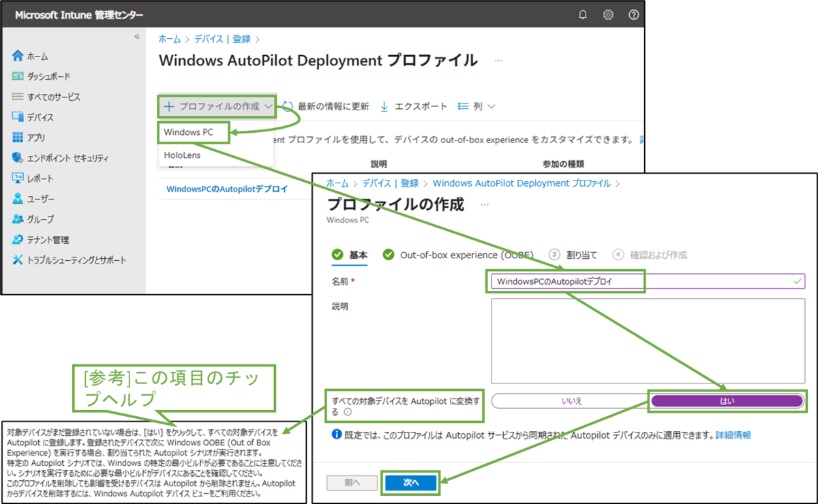Open すべてのサービス in the sidebar

pos(54,97)
